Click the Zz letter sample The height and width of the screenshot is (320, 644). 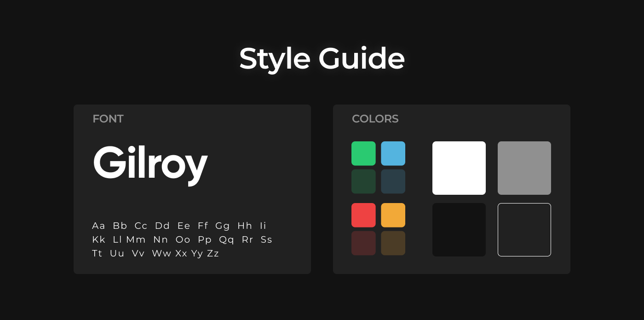pos(213,253)
